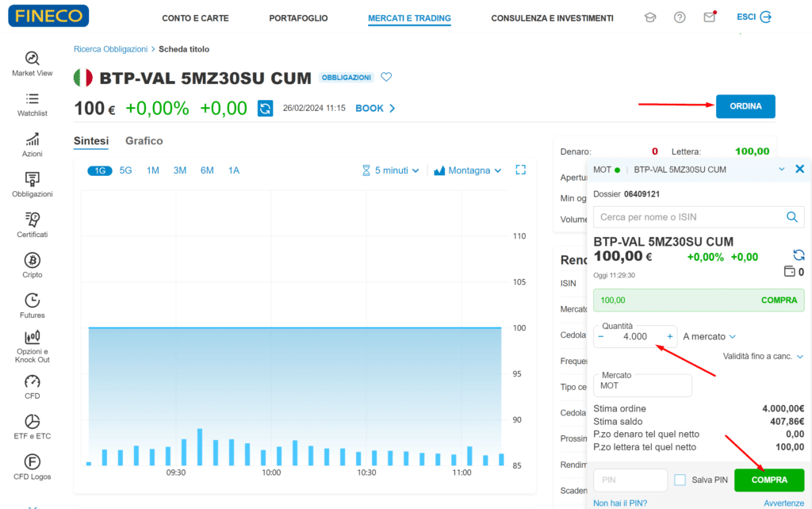Increase quantity with plus button

pyautogui.click(x=669, y=336)
